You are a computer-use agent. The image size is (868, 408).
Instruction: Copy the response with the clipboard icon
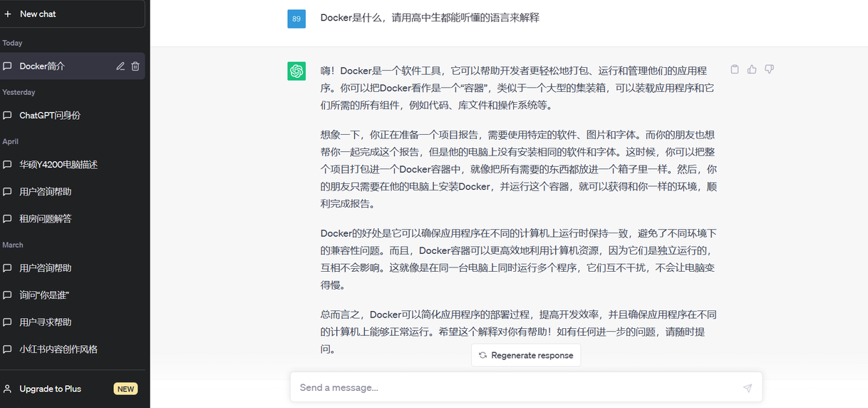point(735,69)
